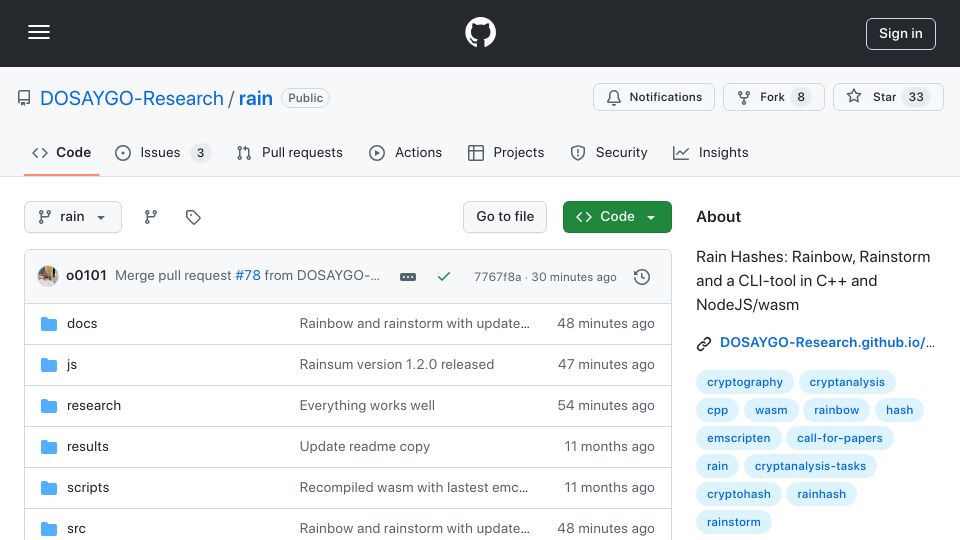
Task: Click the star count 33
Action: pyautogui.click(x=916, y=97)
